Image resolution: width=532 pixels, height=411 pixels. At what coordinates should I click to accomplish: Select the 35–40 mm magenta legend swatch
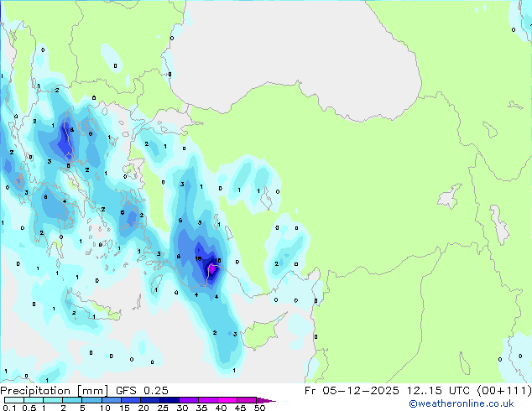pos(207,400)
